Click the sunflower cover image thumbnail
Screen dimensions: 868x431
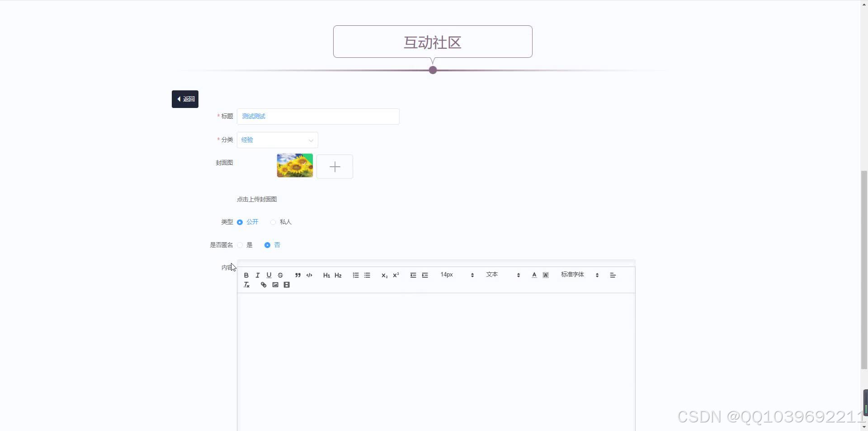(294, 165)
